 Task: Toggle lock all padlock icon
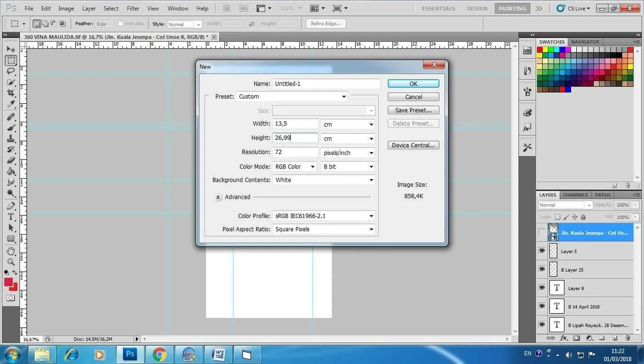point(583,217)
